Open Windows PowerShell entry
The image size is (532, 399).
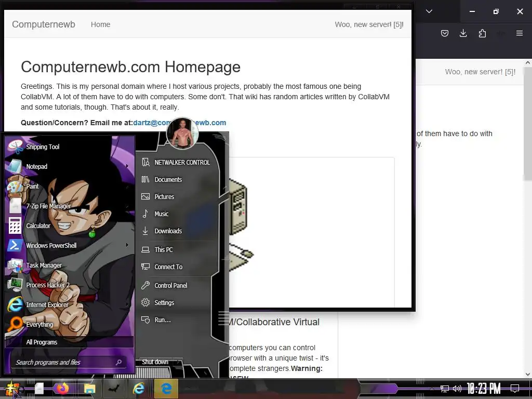tap(70, 245)
